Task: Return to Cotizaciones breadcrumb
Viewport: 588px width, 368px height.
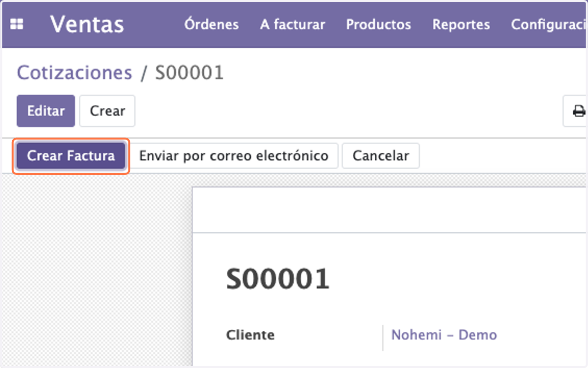Action: (74, 73)
